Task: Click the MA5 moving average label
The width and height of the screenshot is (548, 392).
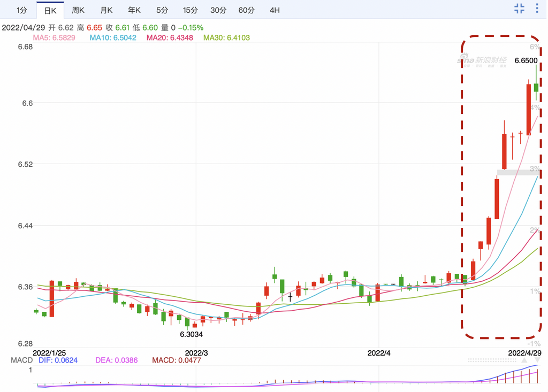Action: [54, 38]
